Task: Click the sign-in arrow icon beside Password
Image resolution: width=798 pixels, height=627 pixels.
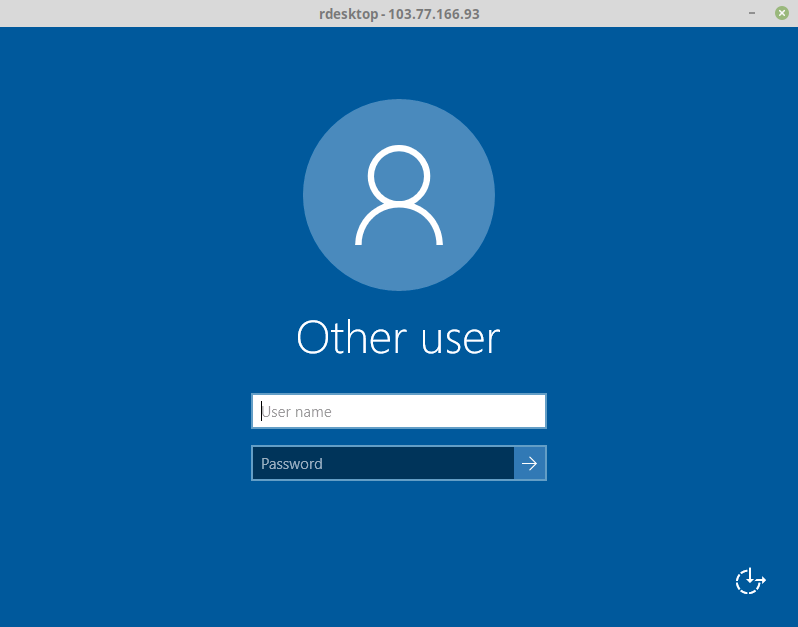Action: (530, 463)
